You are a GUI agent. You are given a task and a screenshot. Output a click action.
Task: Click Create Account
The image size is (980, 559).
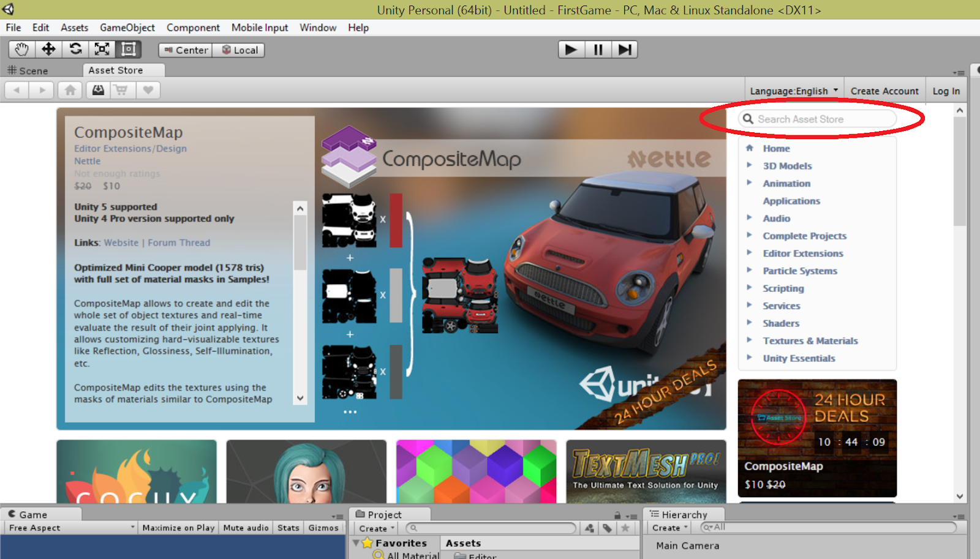pos(884,91)
